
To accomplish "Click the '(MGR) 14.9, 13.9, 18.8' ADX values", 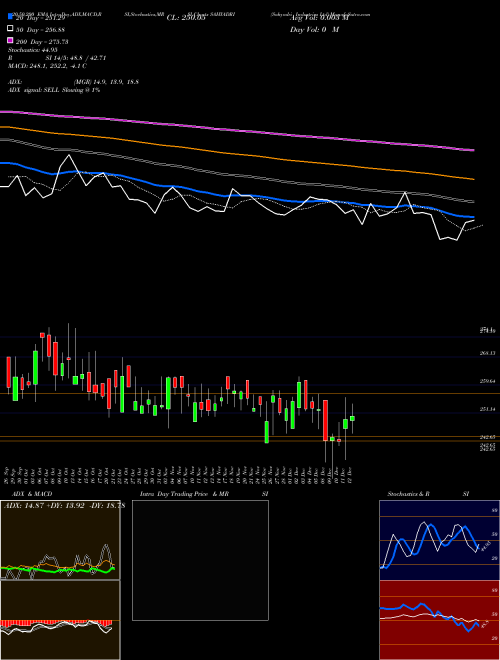I will [x=106, y=82].
